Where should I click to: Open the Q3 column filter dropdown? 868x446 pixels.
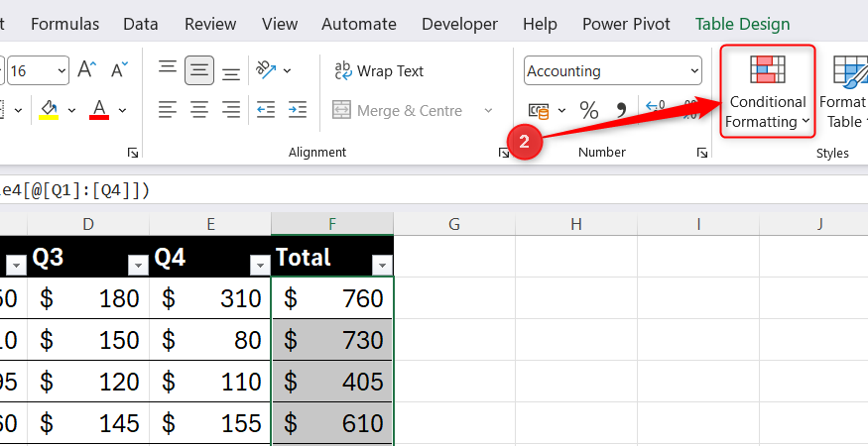point(138,266)
